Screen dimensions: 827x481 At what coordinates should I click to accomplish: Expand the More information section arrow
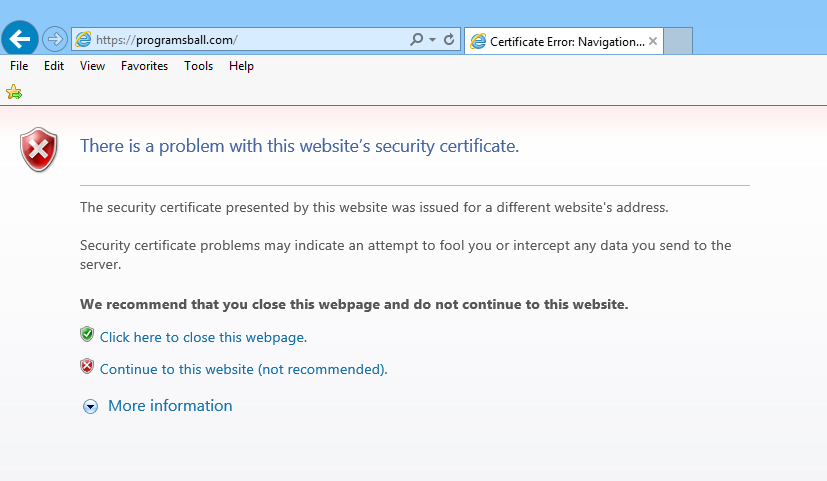tap(91, 407)
